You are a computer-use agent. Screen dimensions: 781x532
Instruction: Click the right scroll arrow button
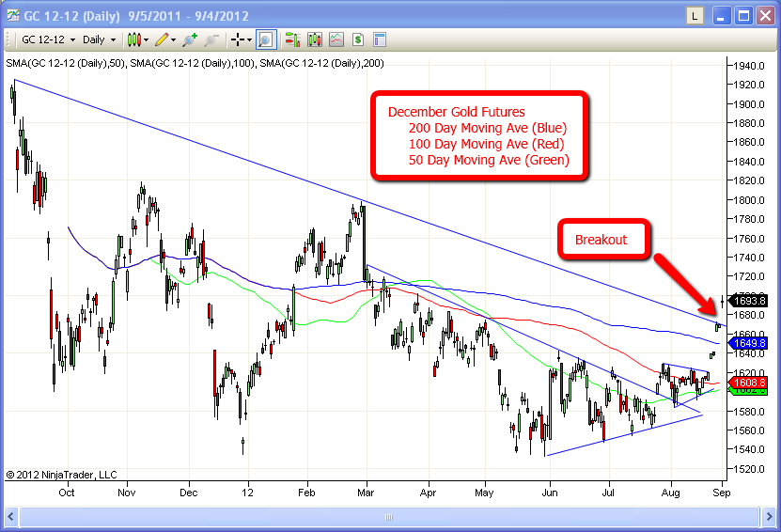pos(769,517)
